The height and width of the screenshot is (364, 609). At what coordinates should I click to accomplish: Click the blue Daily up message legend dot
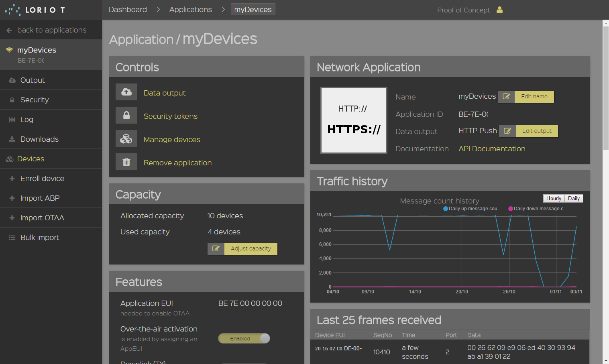[x=446, y=209]
